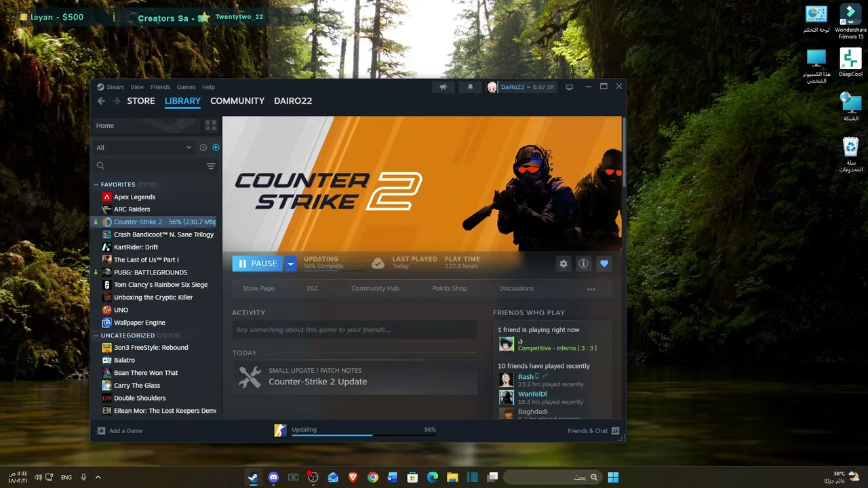Screen dimensions: 868x488
Task: Switch to the Library tab
Action: [182, 101]
